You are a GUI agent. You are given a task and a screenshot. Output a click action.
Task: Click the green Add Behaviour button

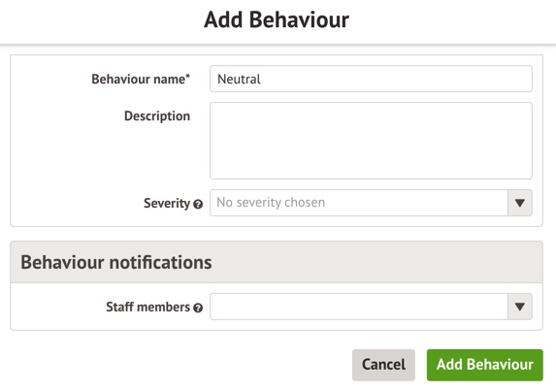point(485,365)
